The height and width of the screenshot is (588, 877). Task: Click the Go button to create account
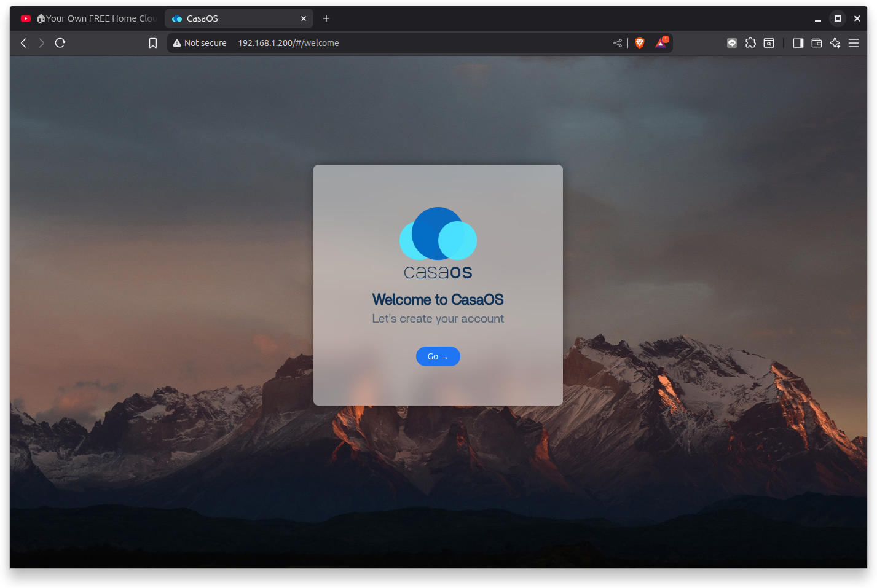coord(438,356)
